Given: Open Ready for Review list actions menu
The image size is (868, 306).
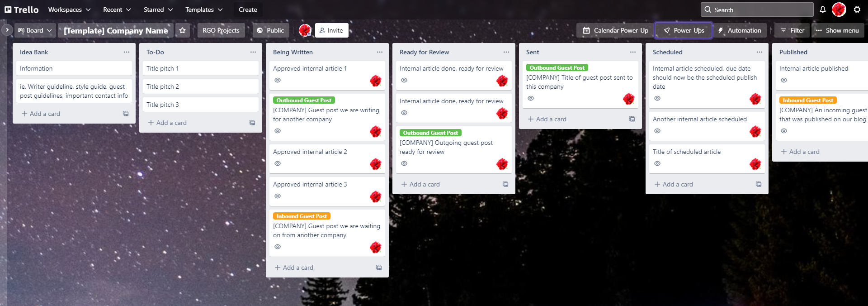Looking at the screenshot, I should 506,52.
